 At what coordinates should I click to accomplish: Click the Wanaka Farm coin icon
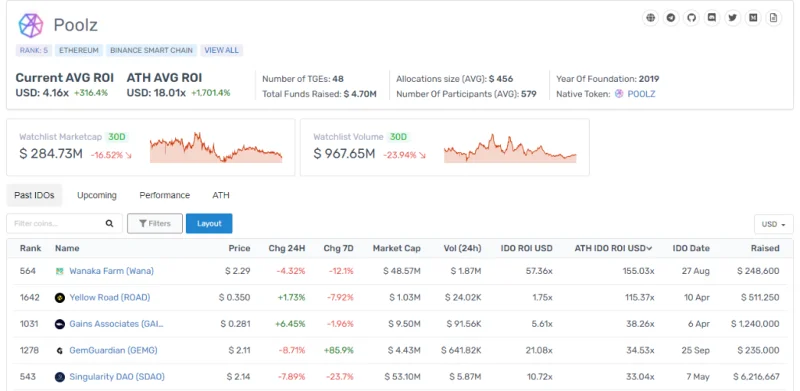click(x=60, y=271)
